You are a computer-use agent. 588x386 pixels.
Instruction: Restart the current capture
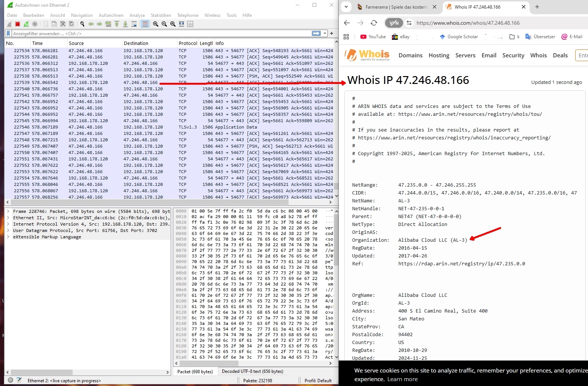click(x=26, y=24)
